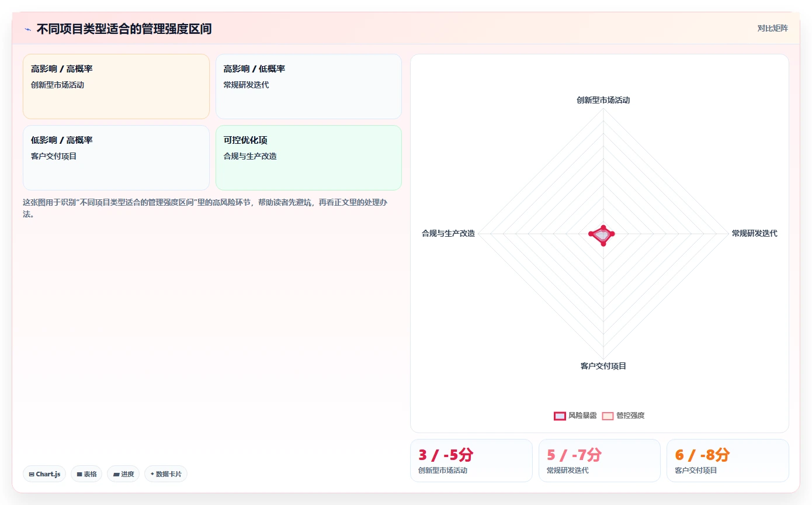Select the 高影响 / 低概率 card
The image size is (812, 505).
point(308,87)
